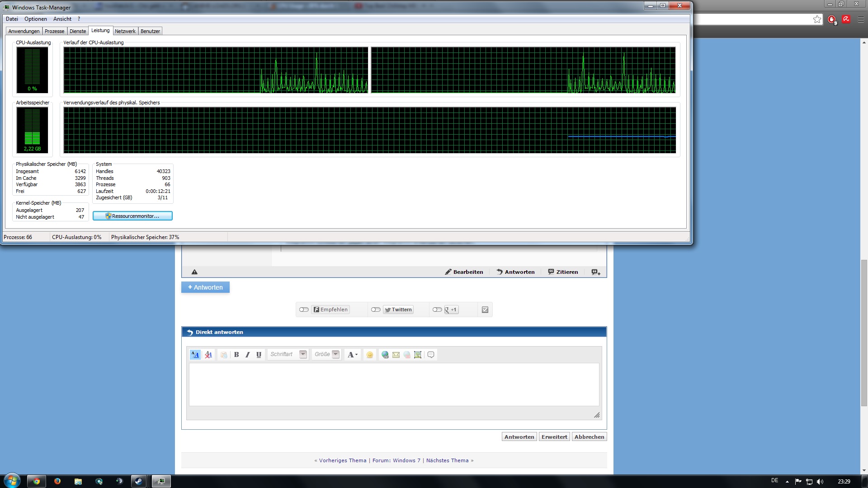Screen dimensions: 868x488
Task: Toggle bold formatting in reply editor
Action: [x=236, y=355]
